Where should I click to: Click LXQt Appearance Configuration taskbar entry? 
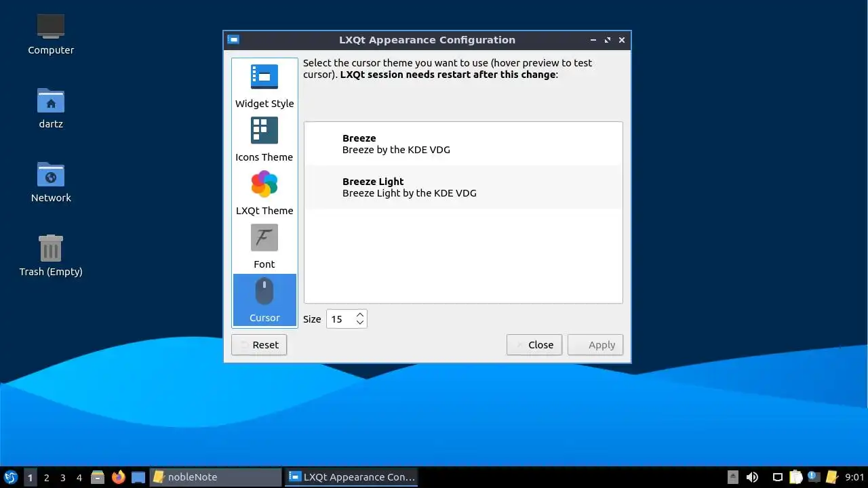click(351, 477)
